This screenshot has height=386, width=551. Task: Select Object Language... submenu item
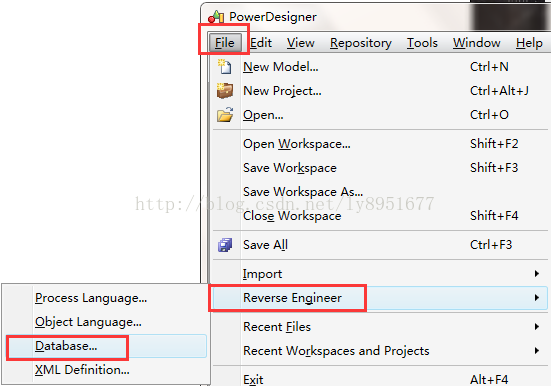coord(106,322)
